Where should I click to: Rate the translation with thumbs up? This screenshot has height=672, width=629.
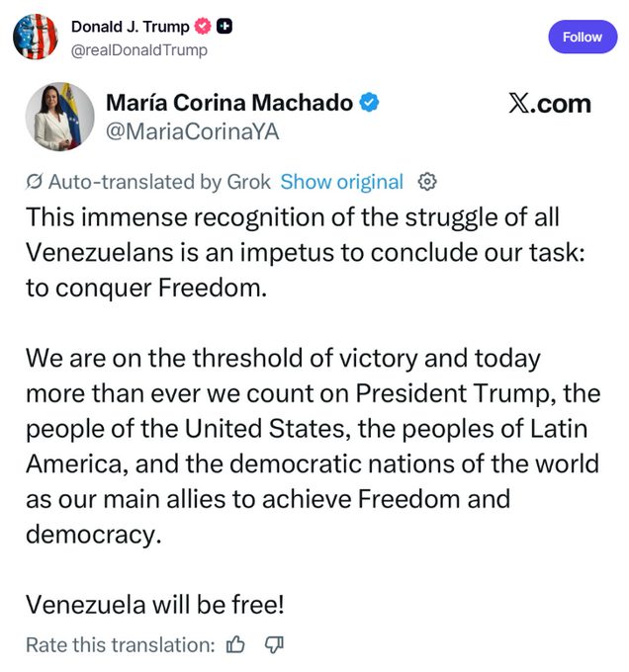tap(235, 644)
